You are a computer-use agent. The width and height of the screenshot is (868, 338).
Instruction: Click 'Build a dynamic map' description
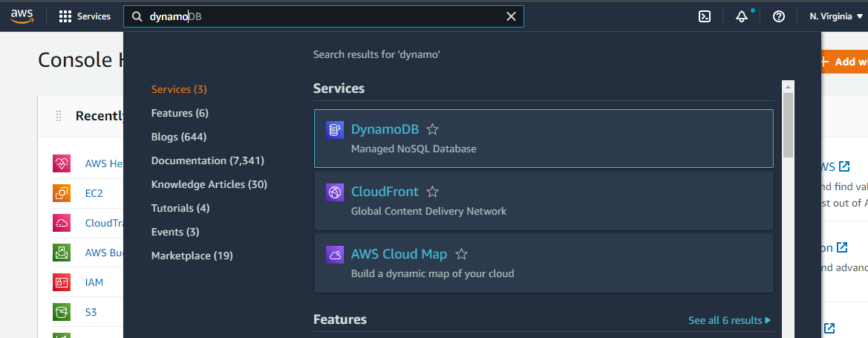[432, 273]
